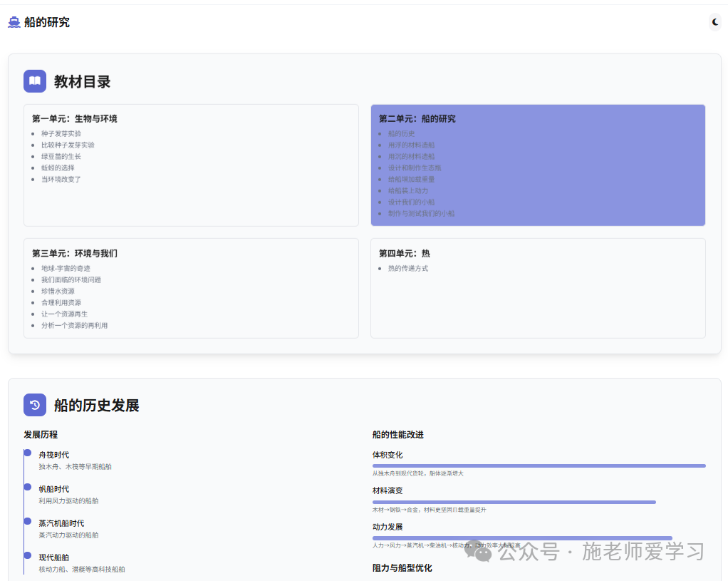Click the heading 阻力与船型优化
Viewport: 728px width, 581px height.
402,568
